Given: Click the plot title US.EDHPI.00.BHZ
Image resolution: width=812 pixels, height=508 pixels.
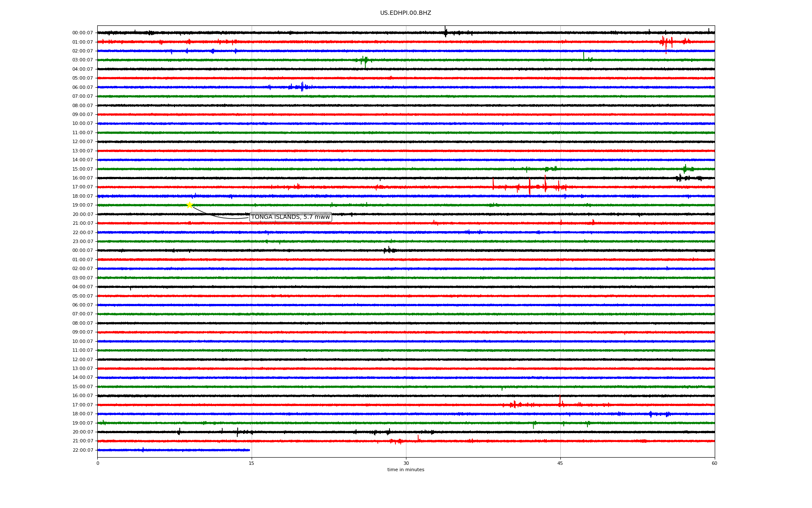Looking at the screenshot, I should click(405, 13).
